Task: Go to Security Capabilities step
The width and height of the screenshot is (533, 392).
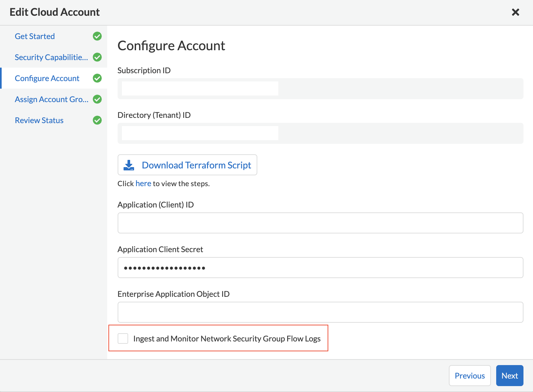Action: click(51, 57)
